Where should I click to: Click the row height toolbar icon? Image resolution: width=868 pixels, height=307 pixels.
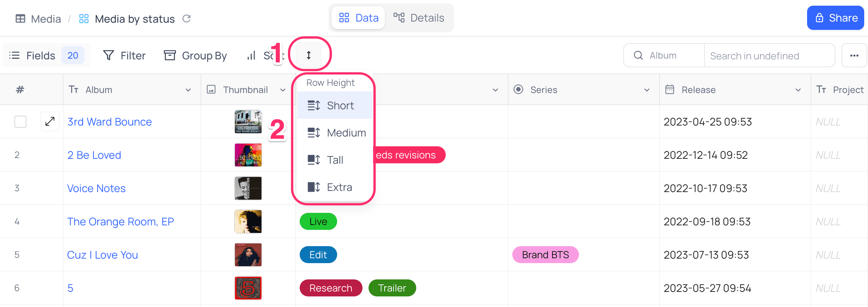pos(309,55)
